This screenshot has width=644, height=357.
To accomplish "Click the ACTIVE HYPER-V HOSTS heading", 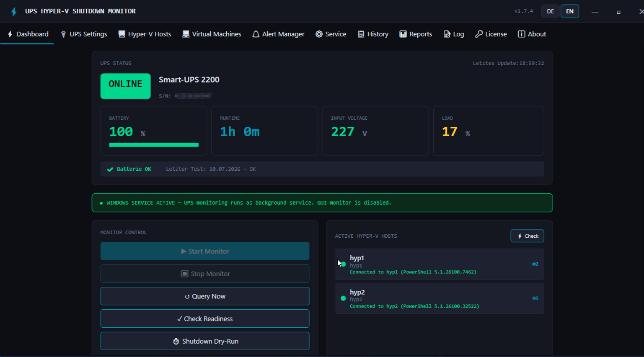I will (366, 236).
